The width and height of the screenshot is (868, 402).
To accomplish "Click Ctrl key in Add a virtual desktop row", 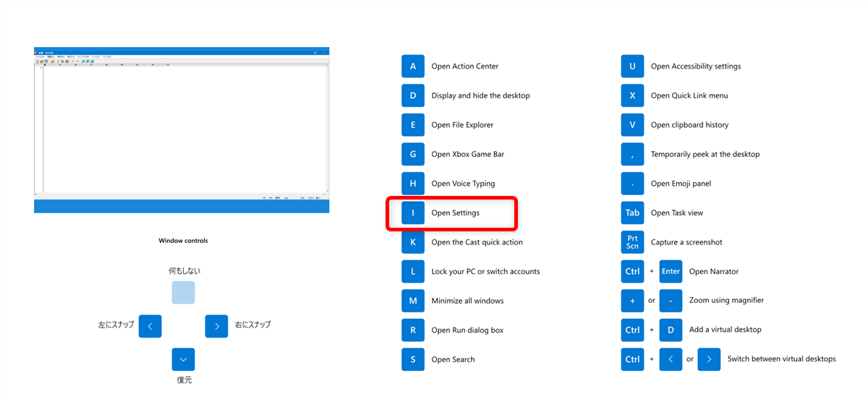I will (632, 330).
